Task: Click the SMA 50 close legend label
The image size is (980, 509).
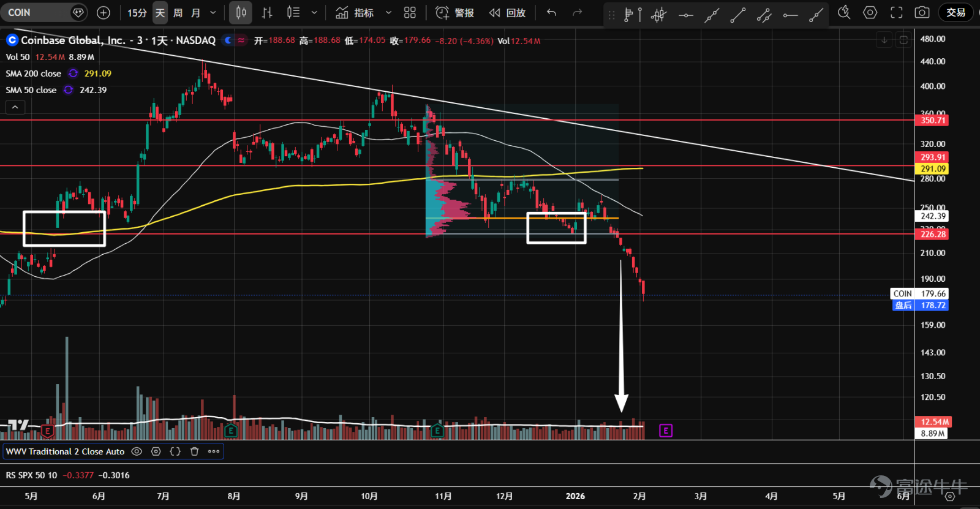Action: tap(31, 90)
